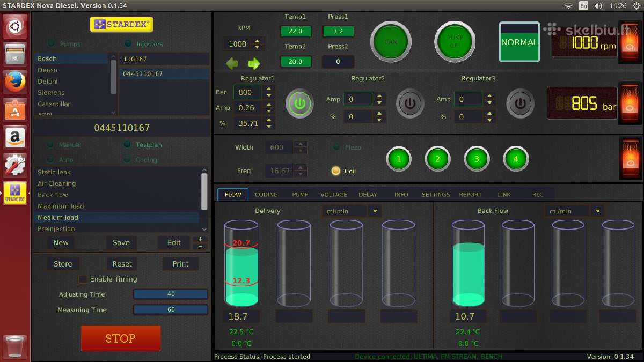Image resolution: width=644 pixels, height=362 pixels.
Task: Open the Amazon launcher icon
Action: (x=15, y=138)
